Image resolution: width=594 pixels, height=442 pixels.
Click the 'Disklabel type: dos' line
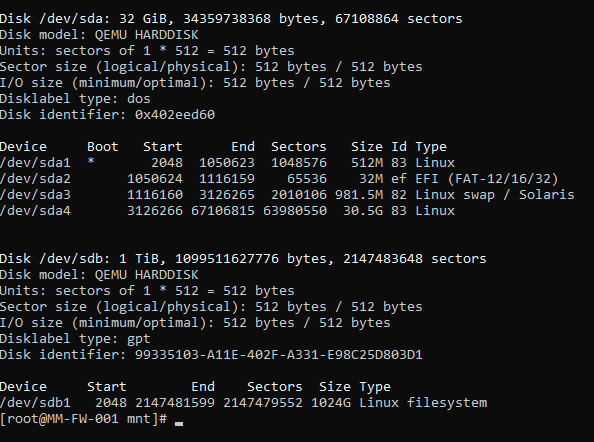[75, 99]
